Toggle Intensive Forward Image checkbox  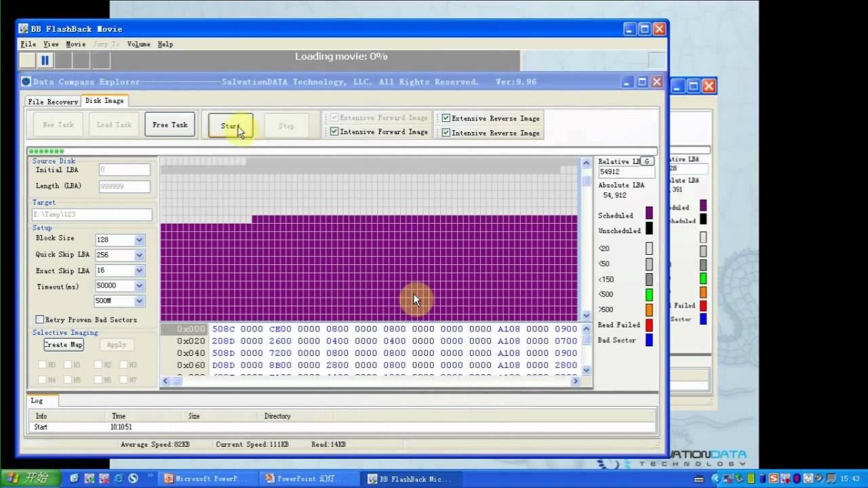334,131
